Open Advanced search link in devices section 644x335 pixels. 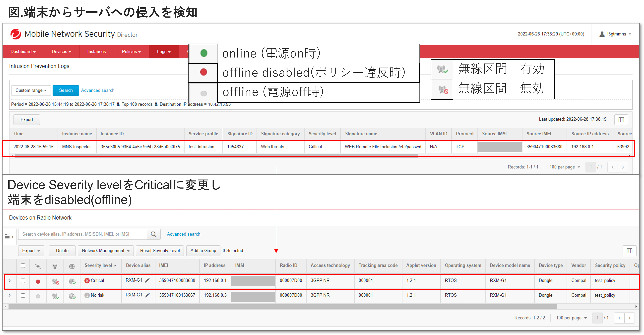183,234
